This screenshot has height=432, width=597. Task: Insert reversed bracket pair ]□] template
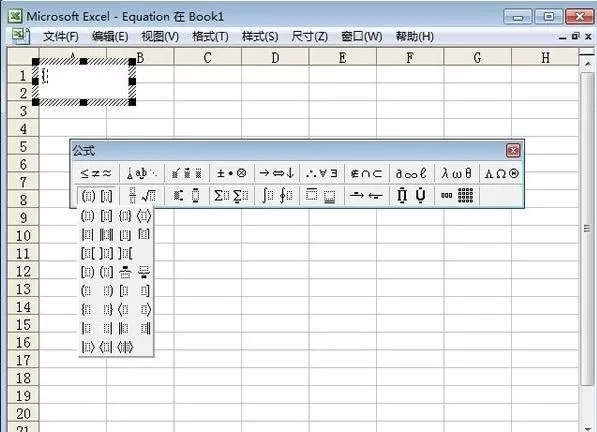click(106, 253)
